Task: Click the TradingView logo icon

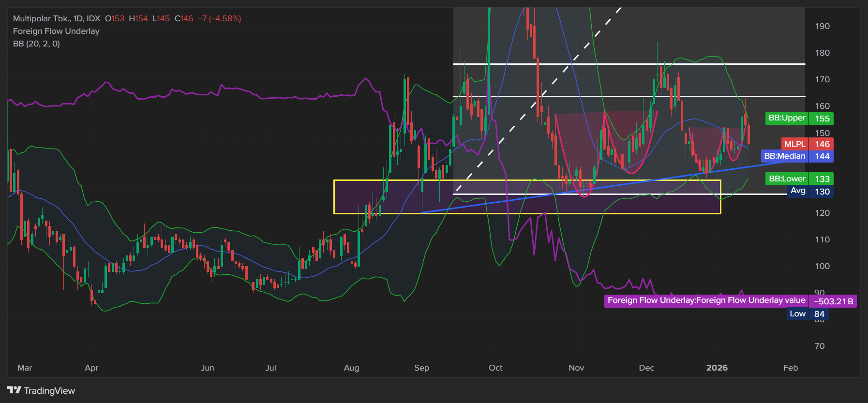Action: pyautogui.click(x=14, y=390)
